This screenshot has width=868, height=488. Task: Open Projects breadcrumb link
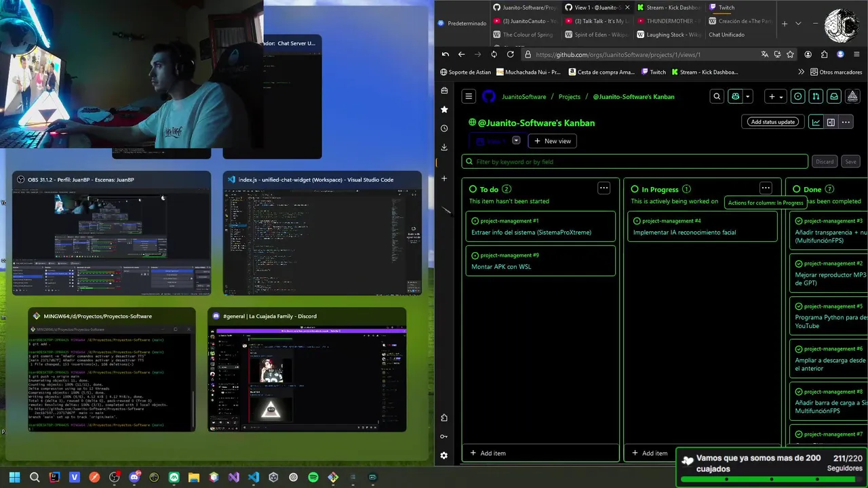pos(570,97)
